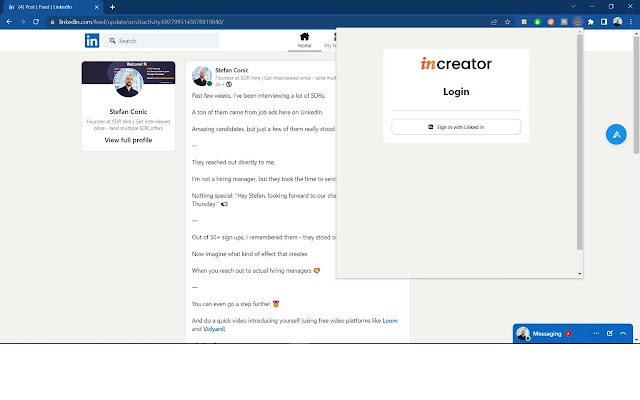Click Sign in with Linked in button

[x=456, y=127]
